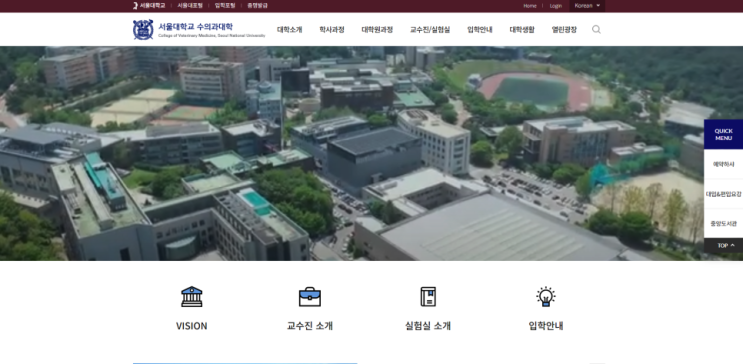Click the Login link

pos(555,6)
